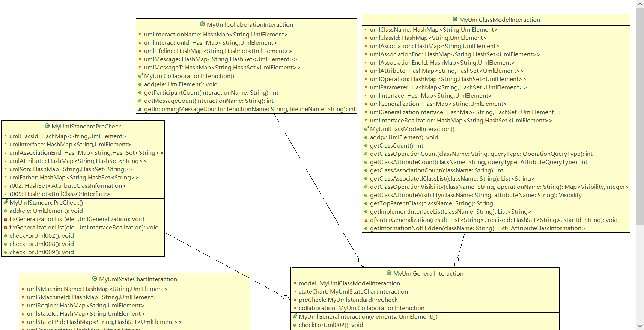Click the field icon next to umlLifeline
This screenshot has height=330, width=644.
140,51
